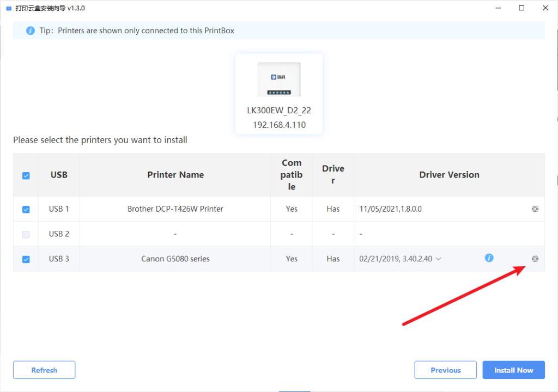Go back with the Previous button
The width and height of the screenshot is (558, 392).
coord(446,370)
